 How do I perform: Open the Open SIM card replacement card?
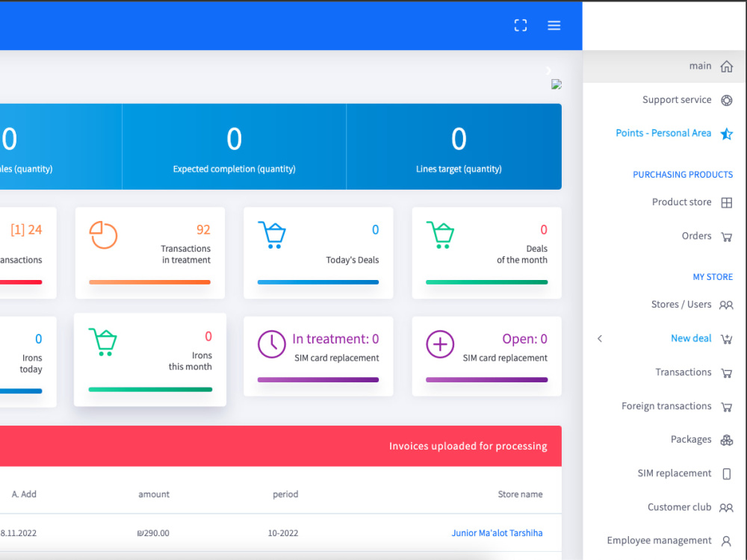tap(487, 356)
